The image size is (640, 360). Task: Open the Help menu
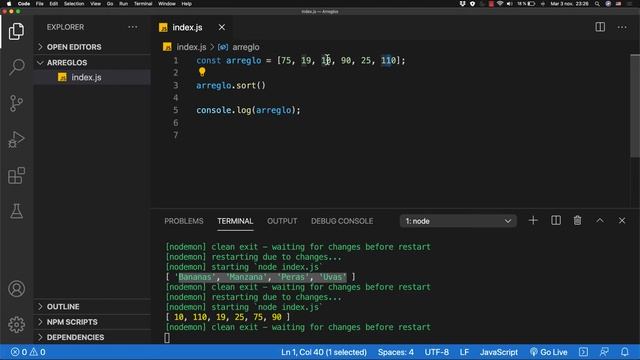[x=187, y=4]
